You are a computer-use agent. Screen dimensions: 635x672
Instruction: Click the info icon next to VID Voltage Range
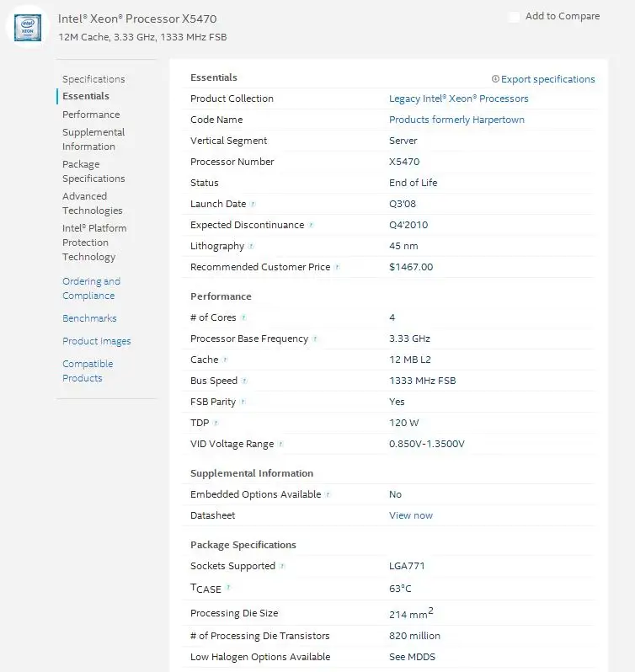coord(280,444)
